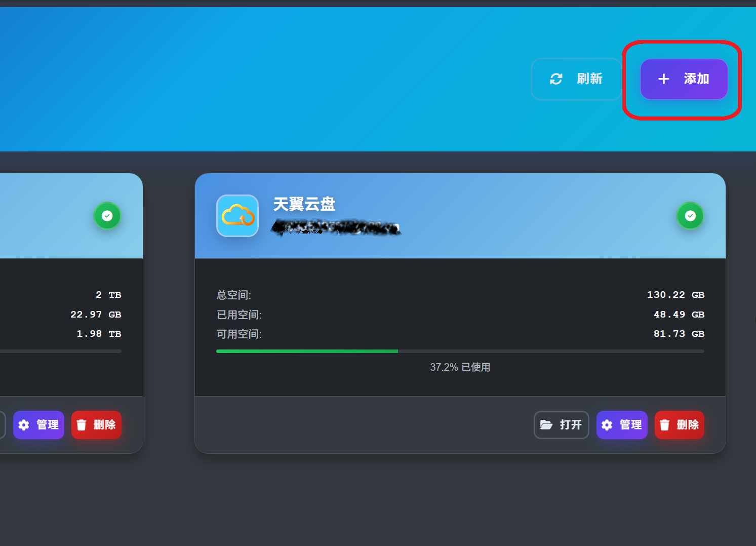Click the refresh icon in the 刷新 button
The image size is (756, 546).
pyautogui.click(x=556, y=79)
